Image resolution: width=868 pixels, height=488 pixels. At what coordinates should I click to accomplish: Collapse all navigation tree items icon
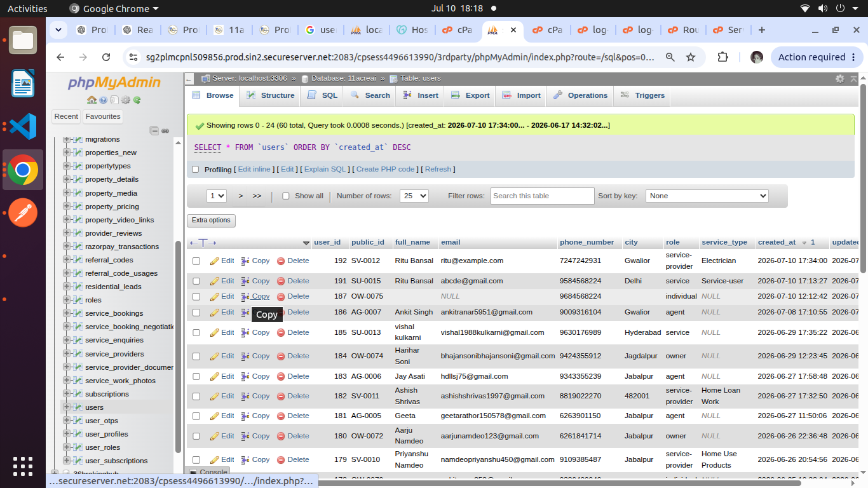tap(154, 130)
